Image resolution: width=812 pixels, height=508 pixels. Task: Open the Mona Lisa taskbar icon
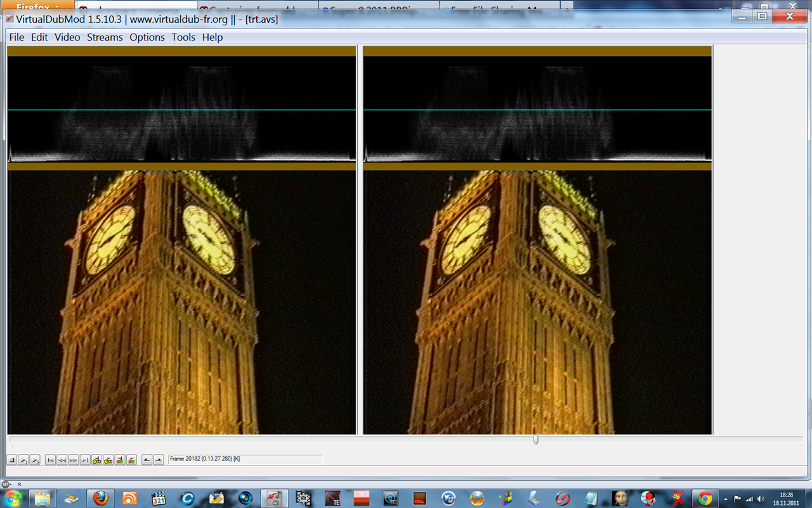coord(620,498)
